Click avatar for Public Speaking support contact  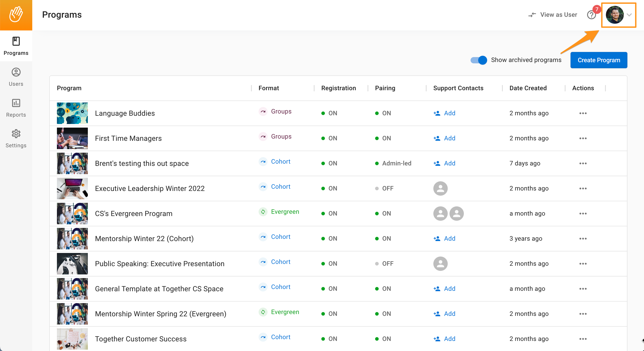pyautogui.click(x=440, y=263)
